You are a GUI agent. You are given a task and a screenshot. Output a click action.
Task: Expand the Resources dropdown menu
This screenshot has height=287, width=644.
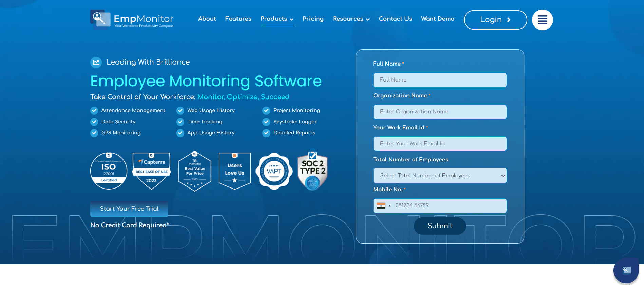351,19
